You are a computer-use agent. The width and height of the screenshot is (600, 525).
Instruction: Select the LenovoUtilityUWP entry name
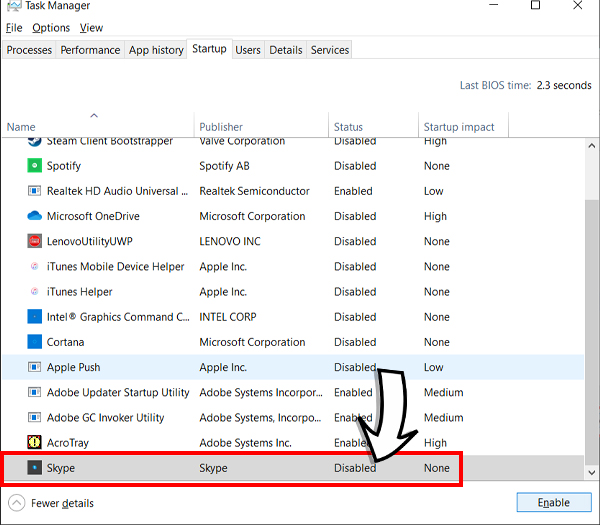coord(90,241)
